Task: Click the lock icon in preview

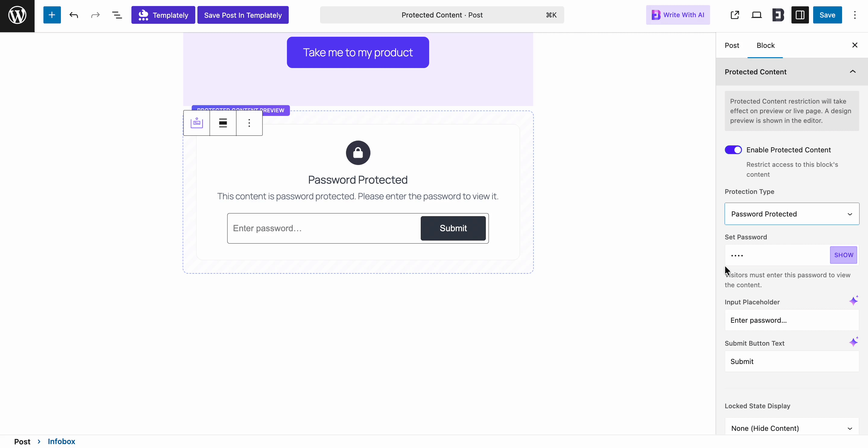Action: coord(358,153)
